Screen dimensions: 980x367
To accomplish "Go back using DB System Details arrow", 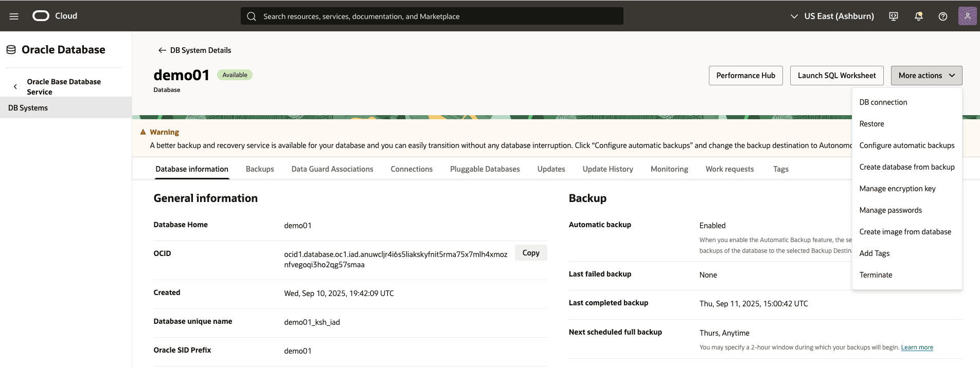I will click(162, 50).
